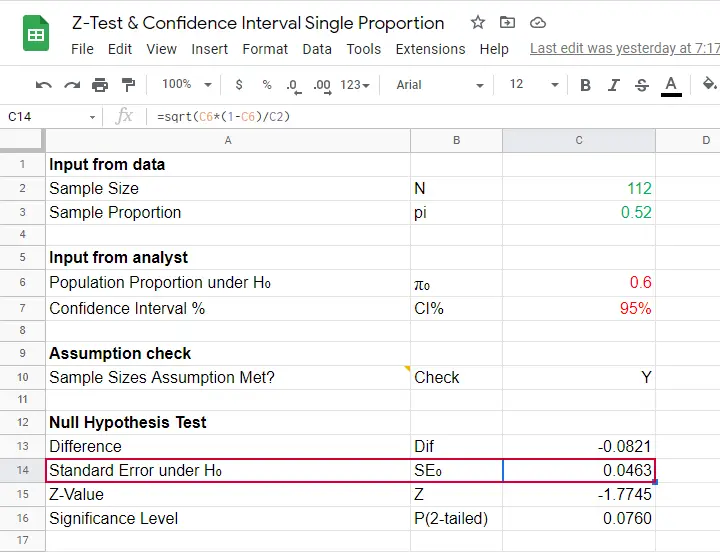Open the Arial font dropdown
This screenshot has width=720, height=552.
439,85
